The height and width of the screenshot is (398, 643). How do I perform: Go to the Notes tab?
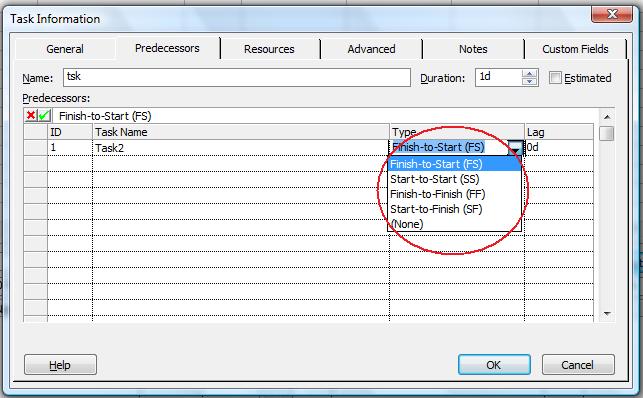coord(473,49)
